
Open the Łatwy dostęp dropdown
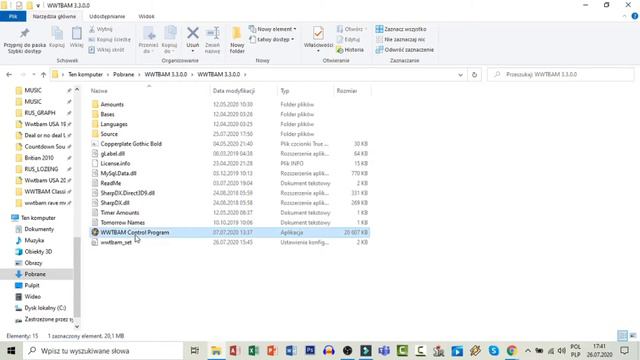pyautogui.click(x=272, y=40)
